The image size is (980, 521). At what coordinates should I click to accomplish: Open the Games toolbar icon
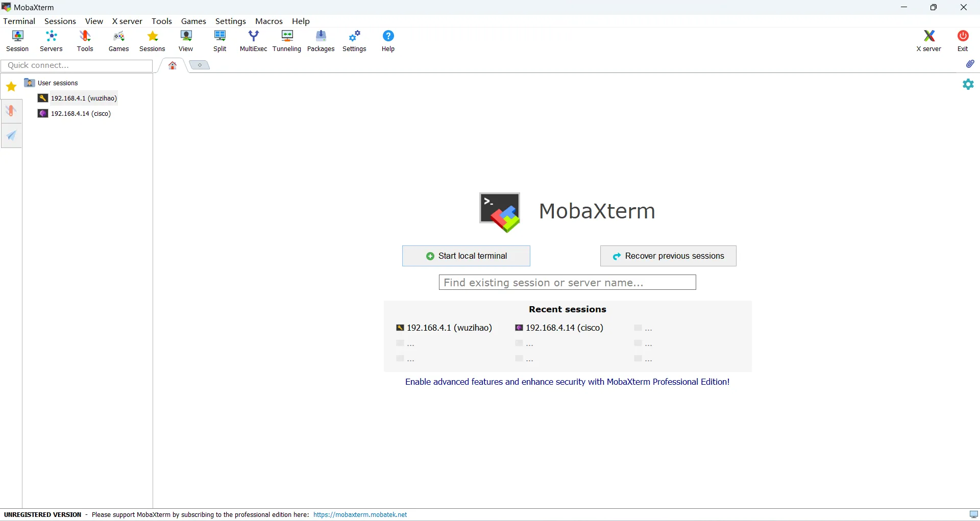[118, 41]
